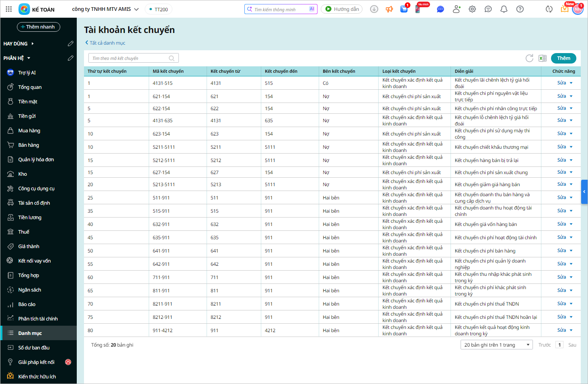Open the records per page dropdown
This screenshot has height=384, width=588.
[x=496, y=345]
